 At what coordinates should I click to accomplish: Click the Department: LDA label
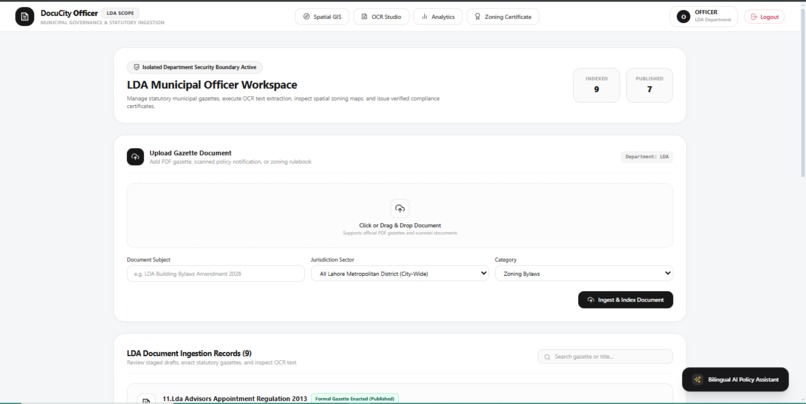click(x=647, y=157)
